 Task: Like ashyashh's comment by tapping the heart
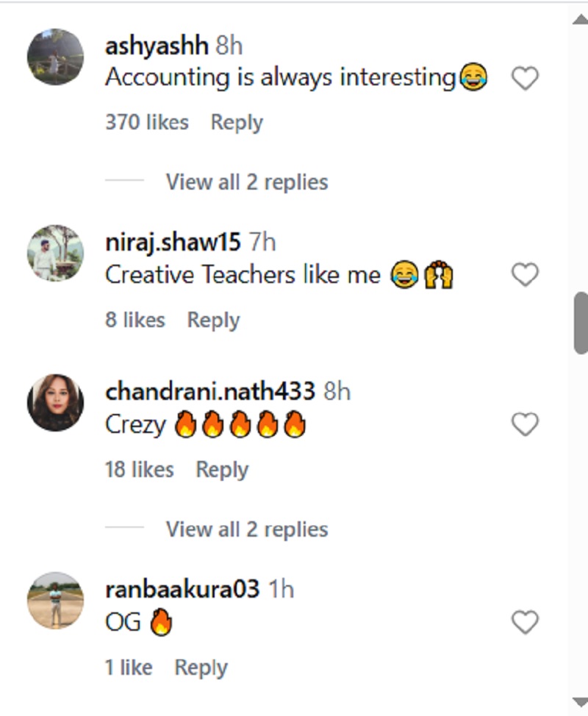pos(526,78)
